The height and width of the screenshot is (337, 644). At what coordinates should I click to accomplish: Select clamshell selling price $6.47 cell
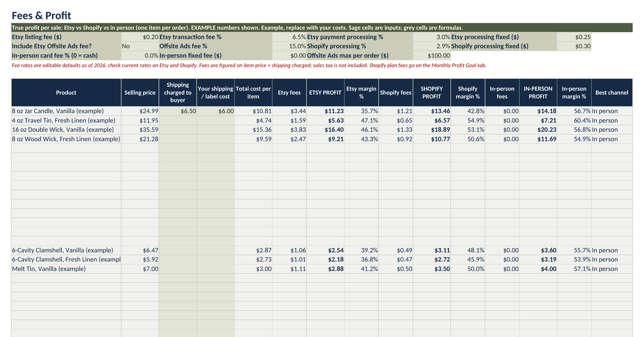tap(140, 250)
